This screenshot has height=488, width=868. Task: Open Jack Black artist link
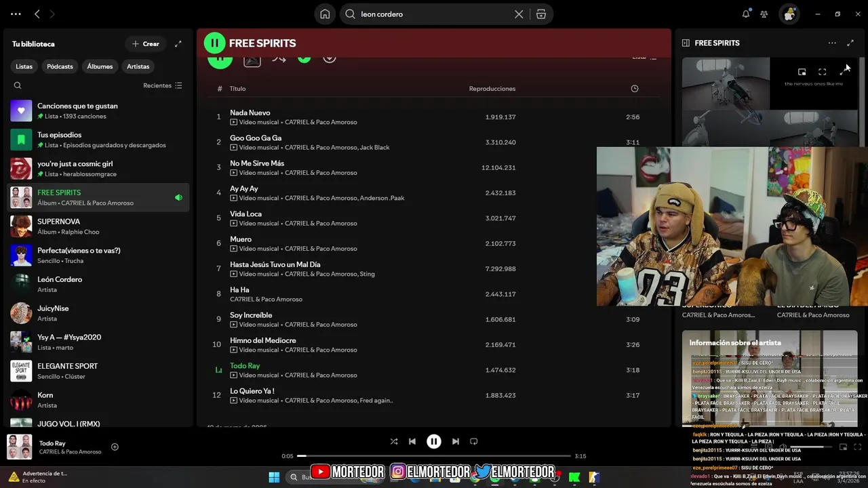point(375,147)
